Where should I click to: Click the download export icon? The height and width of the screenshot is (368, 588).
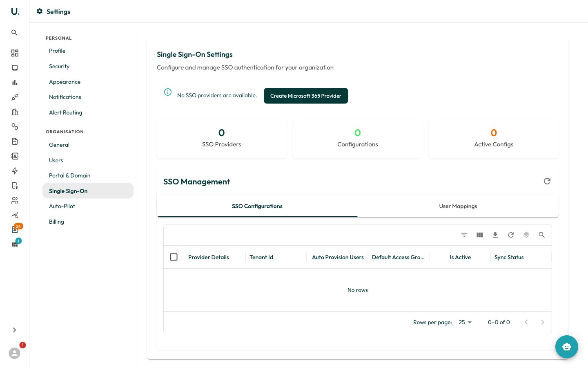point(495,235)
